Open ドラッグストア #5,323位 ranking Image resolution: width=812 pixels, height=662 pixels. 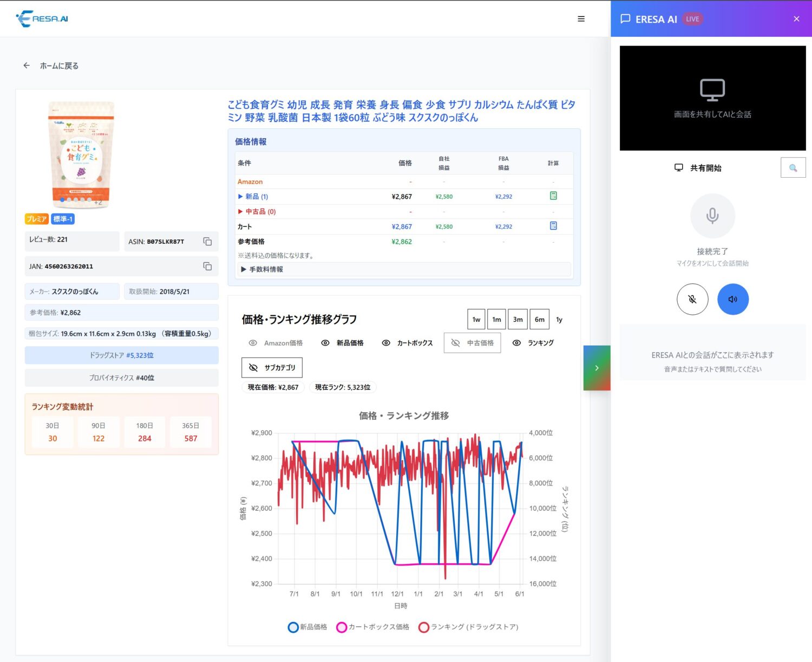click(x=121, y=355)
